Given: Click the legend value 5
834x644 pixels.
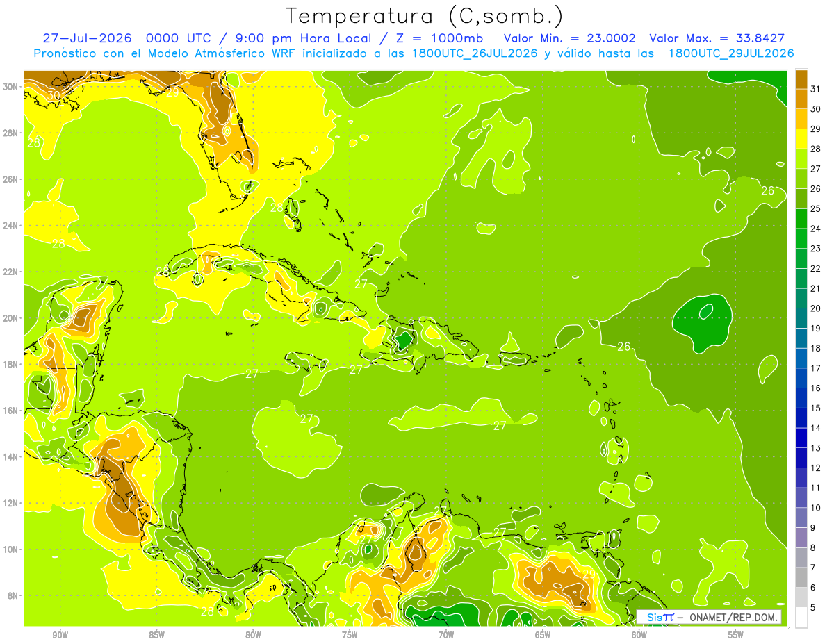Looking at the screenshot, I should pos(813,607).
